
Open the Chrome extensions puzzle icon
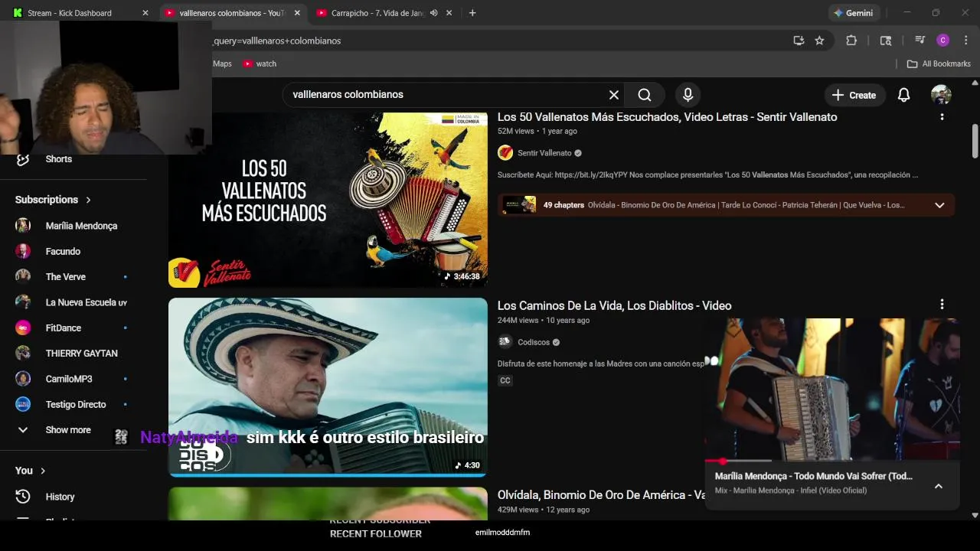(851, 41)
